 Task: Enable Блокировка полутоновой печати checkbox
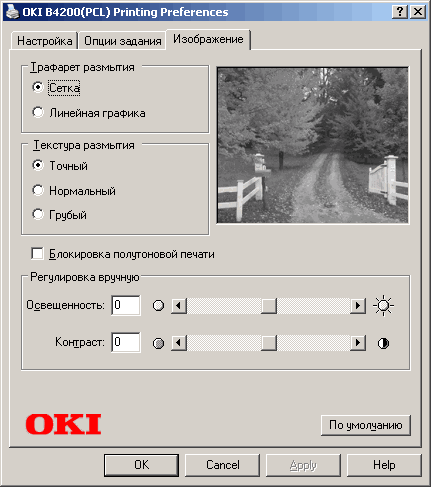pos(37,254)
